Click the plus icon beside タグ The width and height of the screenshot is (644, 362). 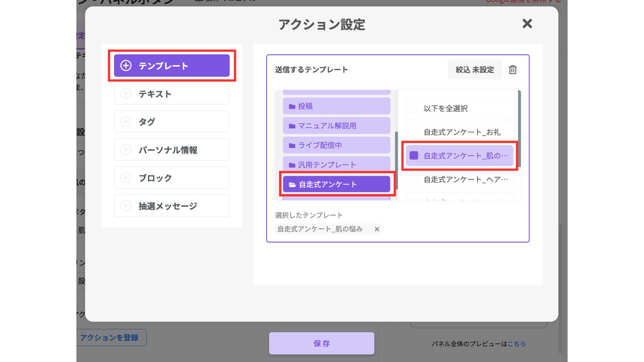[x=126, y=122]
